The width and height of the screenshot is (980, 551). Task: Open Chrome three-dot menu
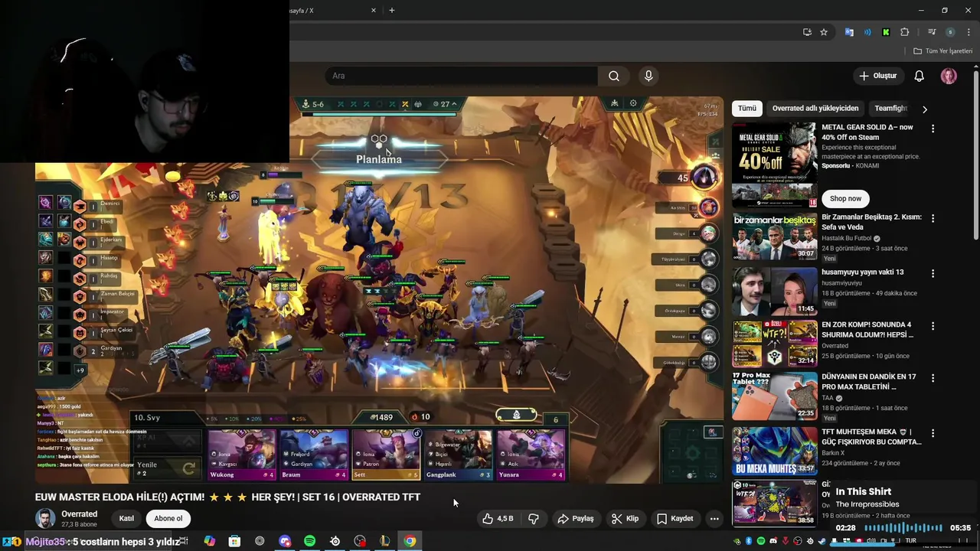[968, 32]
